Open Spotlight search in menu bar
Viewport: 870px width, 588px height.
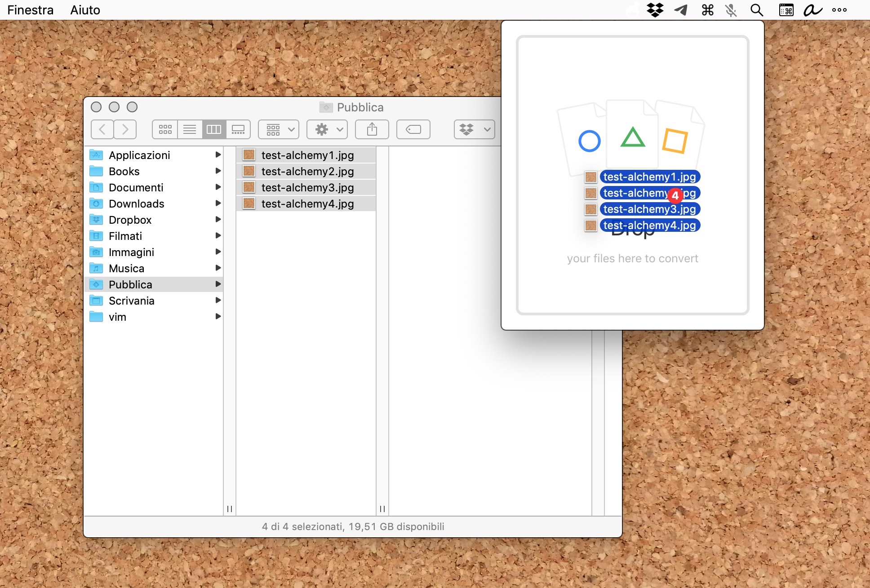pyautogui.click(x=757, y=10)
